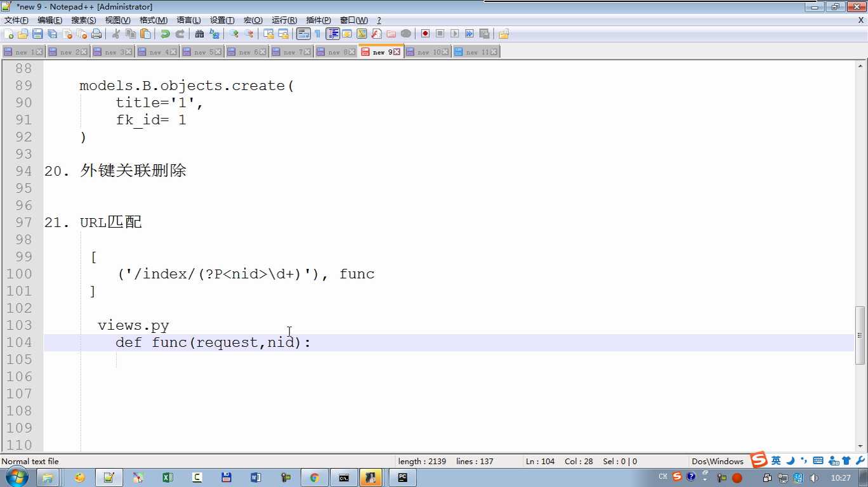Cut selection with the scissors icon
868x487 pixels.
(x=116, y=34)
